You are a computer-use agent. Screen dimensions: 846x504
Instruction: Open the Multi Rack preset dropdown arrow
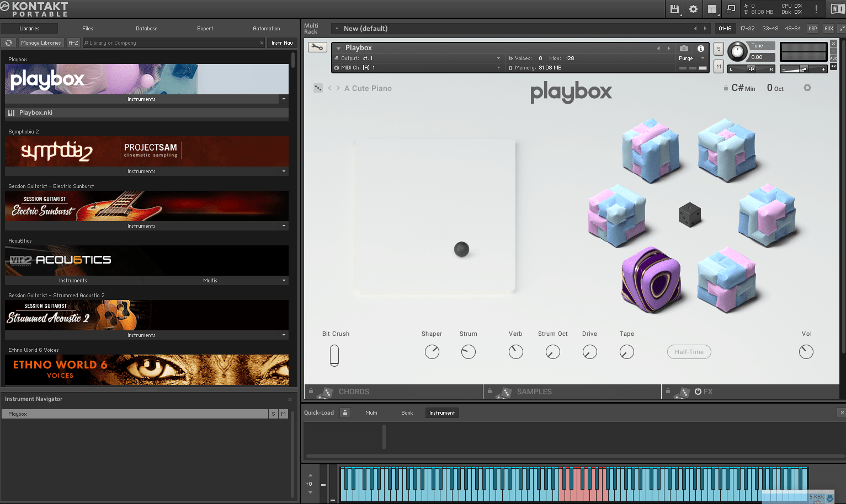click(337, 28)
